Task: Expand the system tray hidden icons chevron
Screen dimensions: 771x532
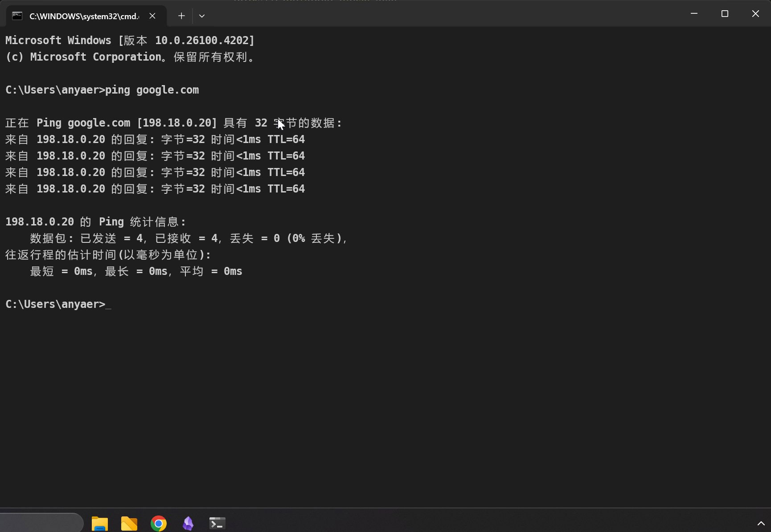Action: click(761, 524)
